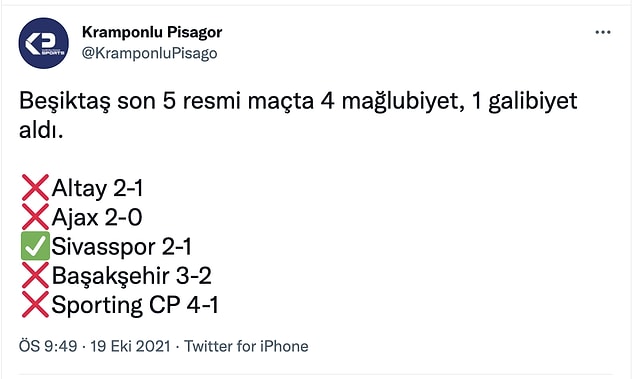Click the 19 Eki 2021 date
This screenshot has height=379, width=635.
(130, 346)
